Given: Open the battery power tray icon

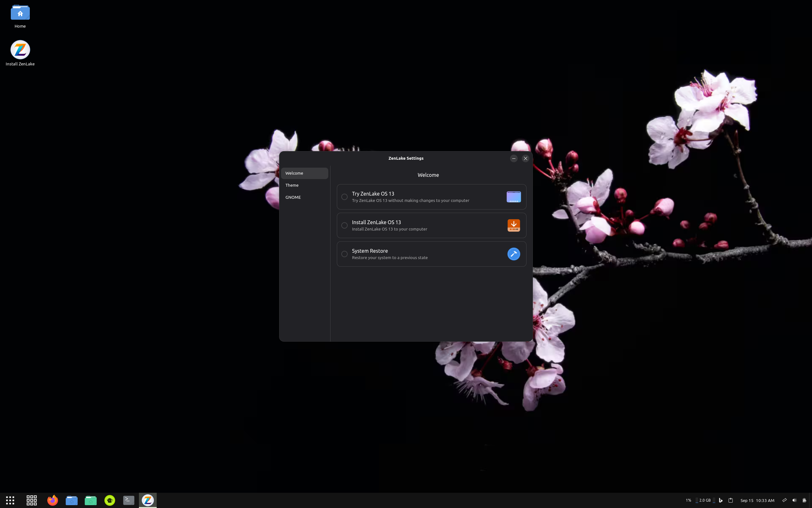Looking at the screenshot, I should pos(804,500).
